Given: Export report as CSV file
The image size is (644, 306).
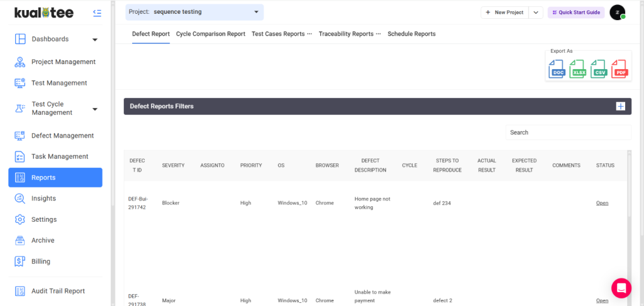Looking at the screenshot, I should pos(599,70).
